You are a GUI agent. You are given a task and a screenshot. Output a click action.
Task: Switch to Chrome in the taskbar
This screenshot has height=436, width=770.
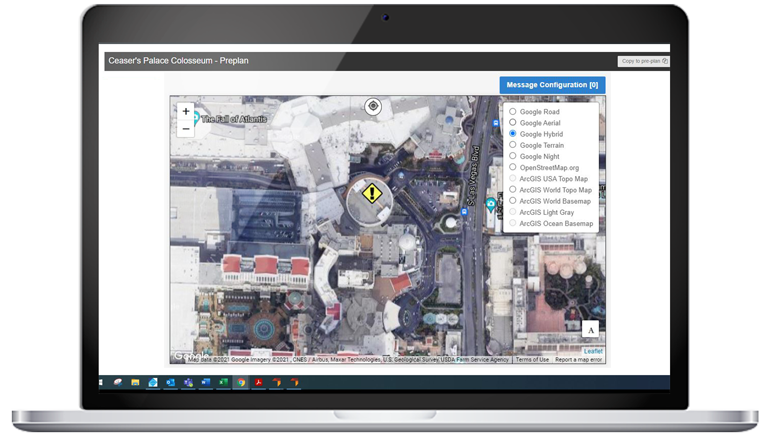coord(241,382)
